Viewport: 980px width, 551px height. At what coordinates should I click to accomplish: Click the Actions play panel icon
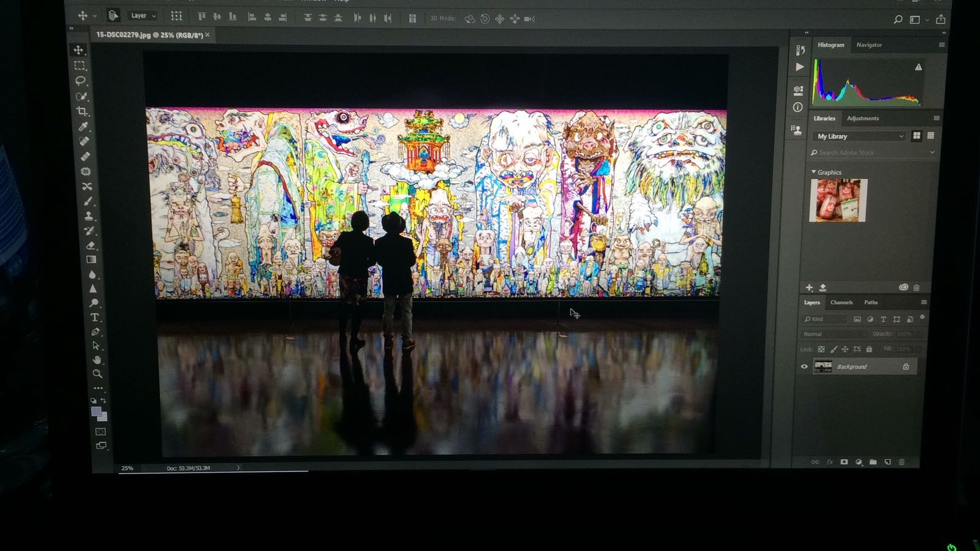click(799, 67)
